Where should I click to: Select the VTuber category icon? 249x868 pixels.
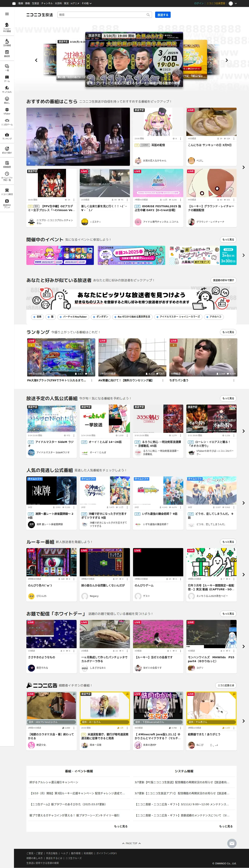click(x=7, y=111)
